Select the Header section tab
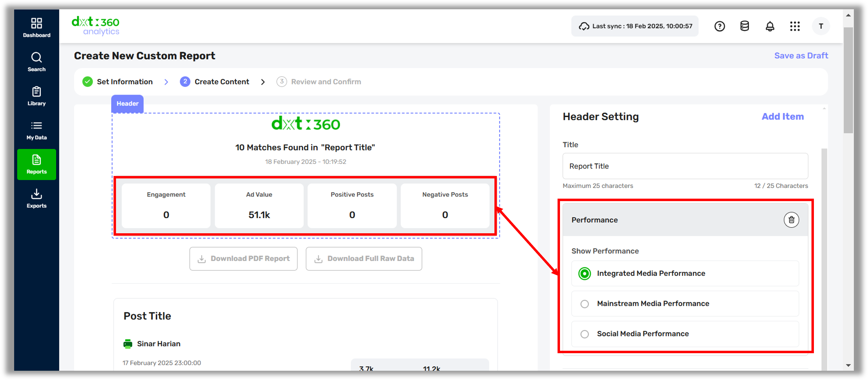The image size is (868, 380). tap(127, 104)
